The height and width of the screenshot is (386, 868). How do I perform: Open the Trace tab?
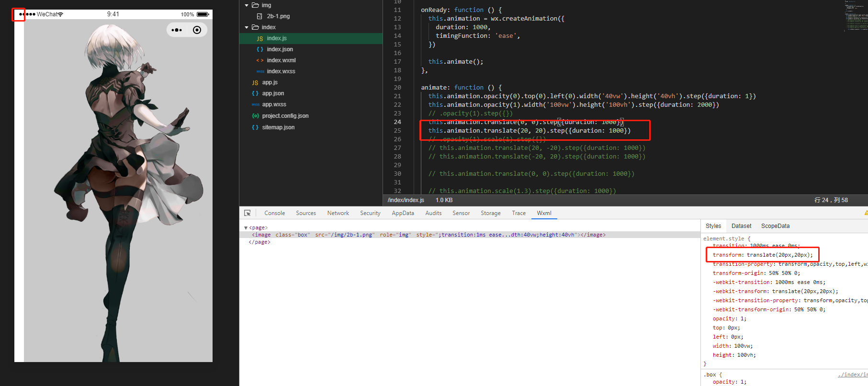[519, 213]
